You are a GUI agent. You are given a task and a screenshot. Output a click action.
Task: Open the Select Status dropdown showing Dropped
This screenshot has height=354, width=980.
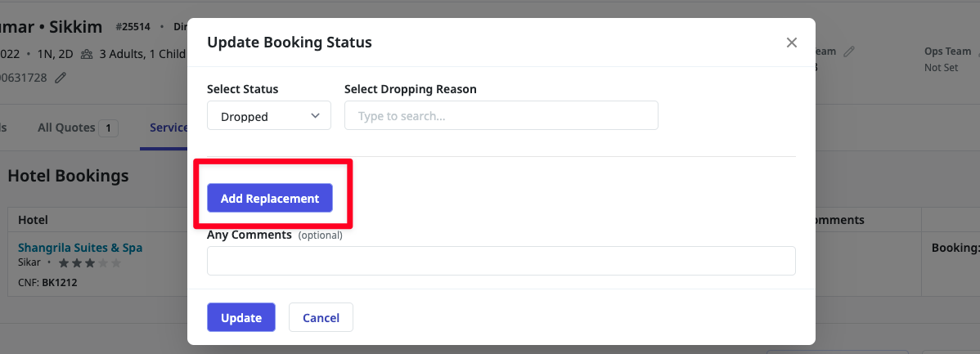[x=268, y=116]
